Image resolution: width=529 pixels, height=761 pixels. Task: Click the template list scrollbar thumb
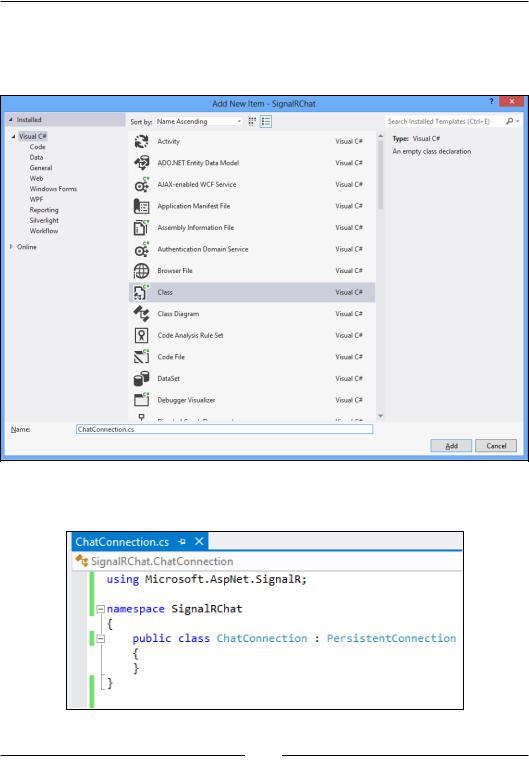coord(380,175)
